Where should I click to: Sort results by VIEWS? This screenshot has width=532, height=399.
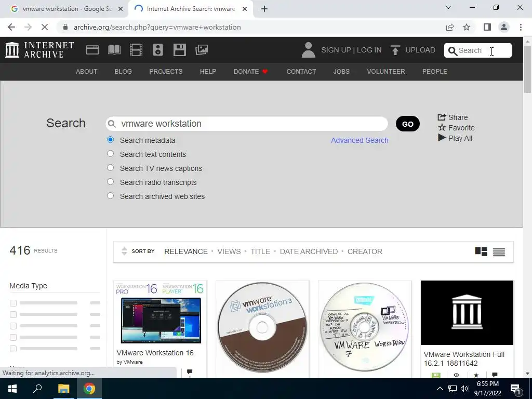229,251
